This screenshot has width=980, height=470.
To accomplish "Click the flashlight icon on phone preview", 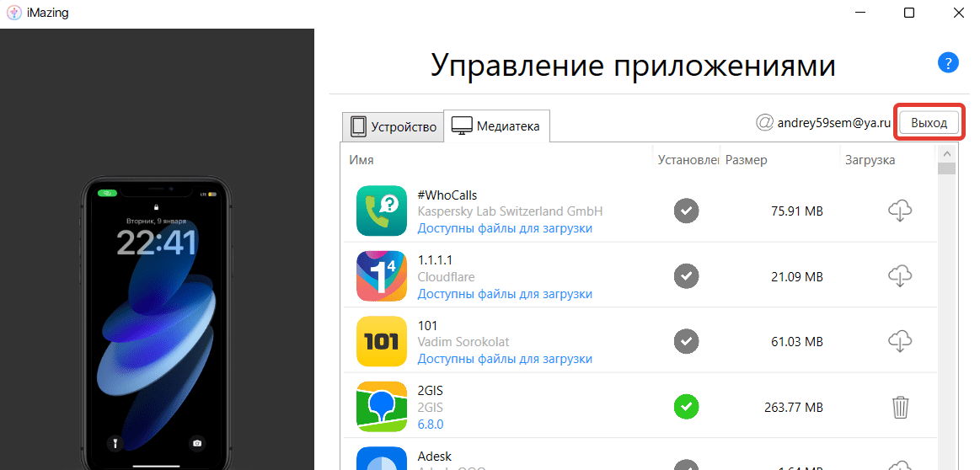I will tap(115, 443).
